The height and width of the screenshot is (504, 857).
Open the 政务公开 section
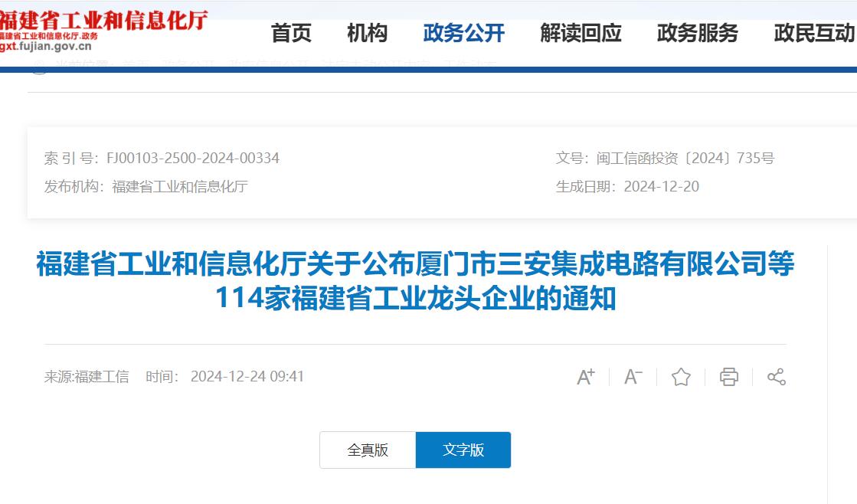point(463,34)
